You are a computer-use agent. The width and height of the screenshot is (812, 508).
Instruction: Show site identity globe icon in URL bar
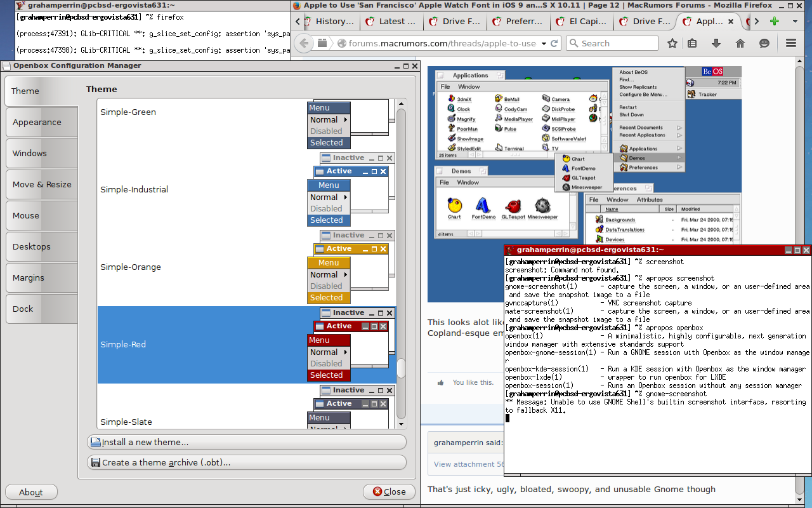(x=342, y=44)
